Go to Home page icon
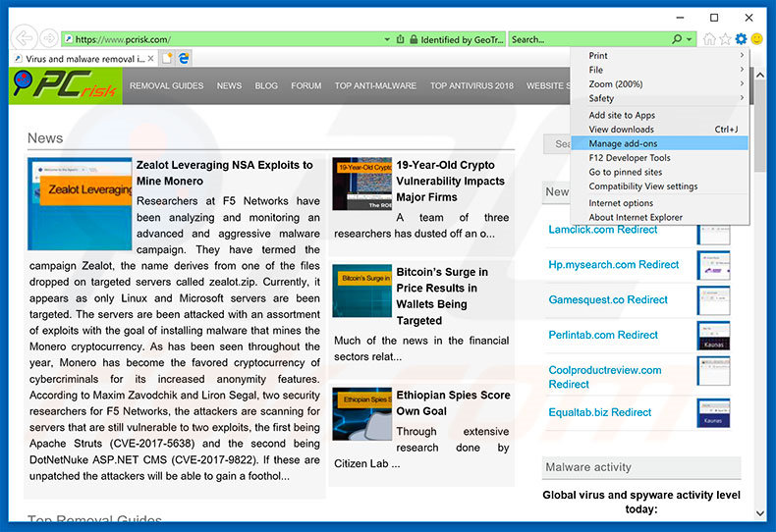Screen dimensions: 776x532 (709, 38)
